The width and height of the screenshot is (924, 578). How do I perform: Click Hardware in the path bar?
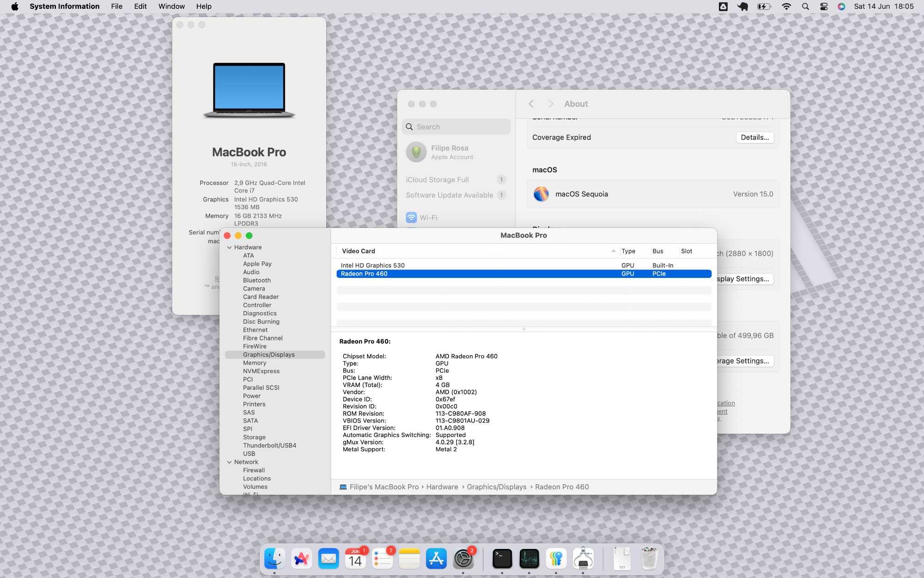(442, 487)
